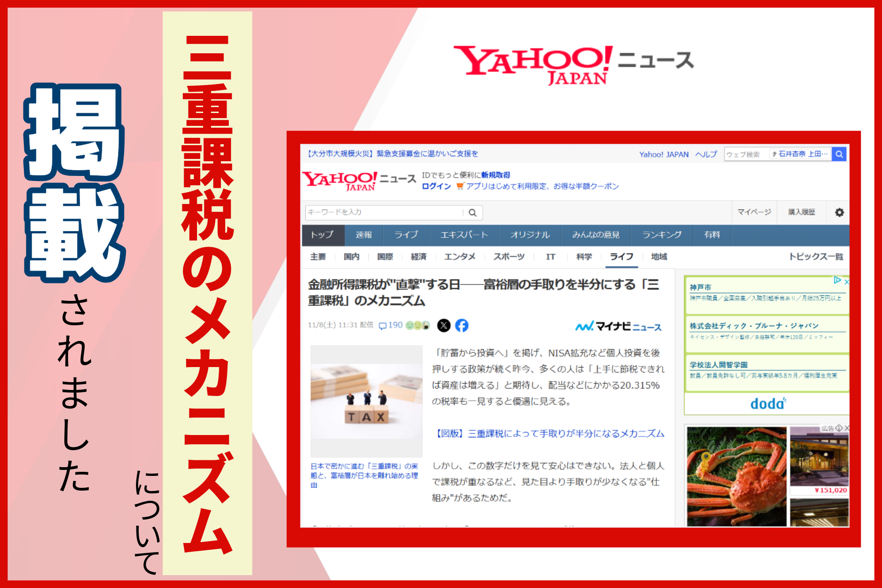Open the ヘルプ link

point(706,154)
